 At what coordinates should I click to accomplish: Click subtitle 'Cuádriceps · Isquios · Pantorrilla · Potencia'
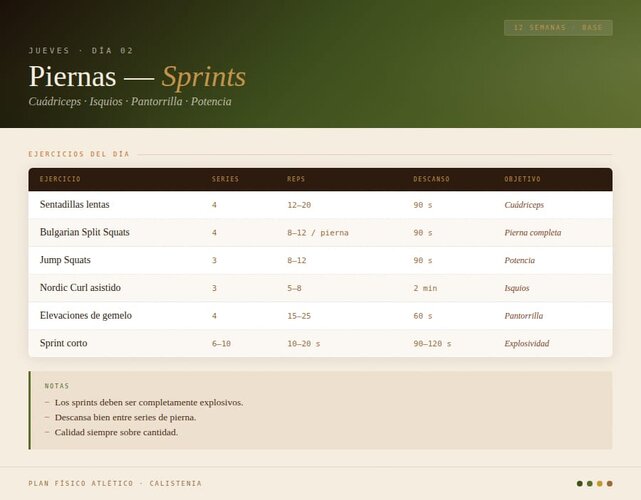[x=130, y=101]
